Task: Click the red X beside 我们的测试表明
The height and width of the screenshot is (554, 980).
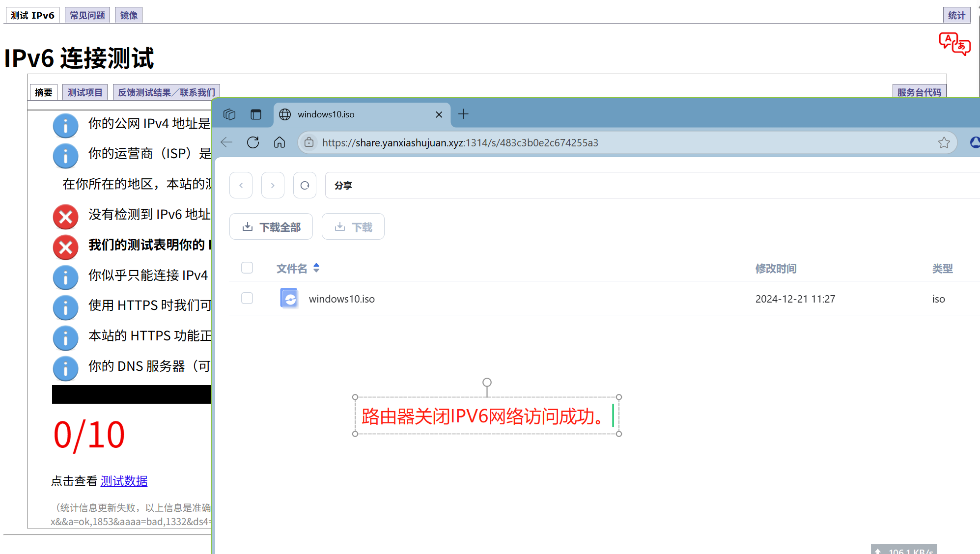Action: point(65,247)
